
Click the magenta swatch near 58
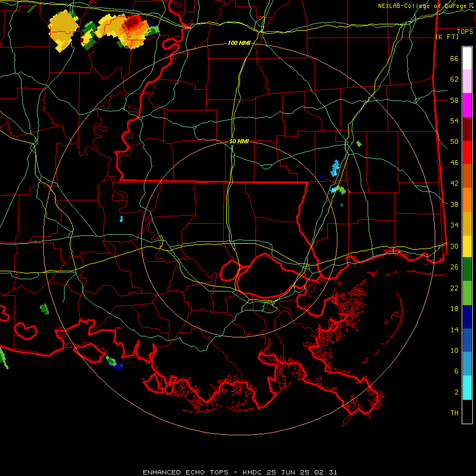pyautogui.click(x=467, y=105)
